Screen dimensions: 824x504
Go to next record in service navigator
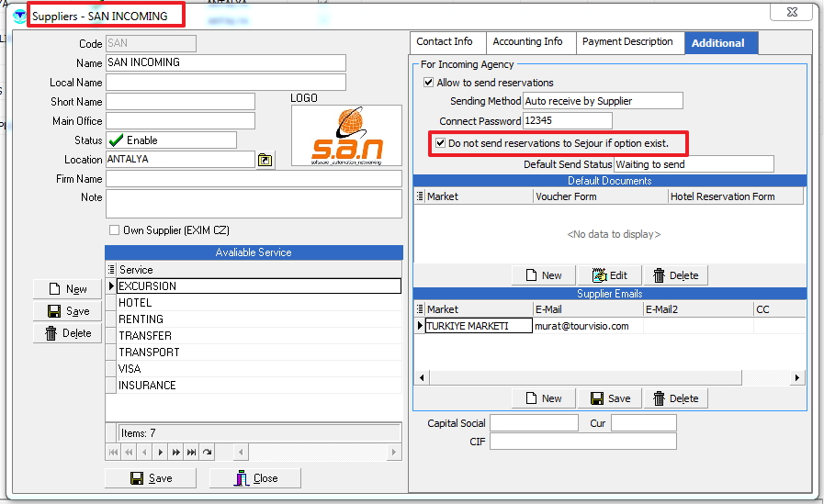[161, 452]
